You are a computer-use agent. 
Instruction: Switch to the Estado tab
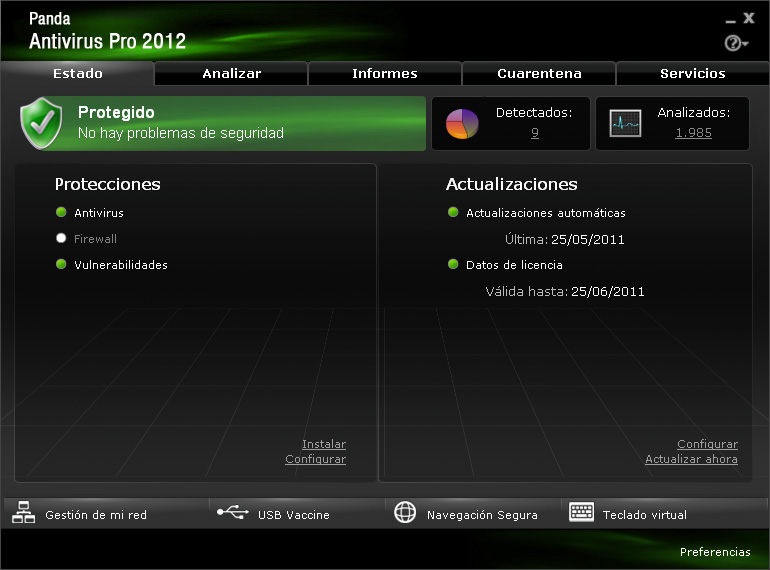pyautogui.click(x=78, y=73)
